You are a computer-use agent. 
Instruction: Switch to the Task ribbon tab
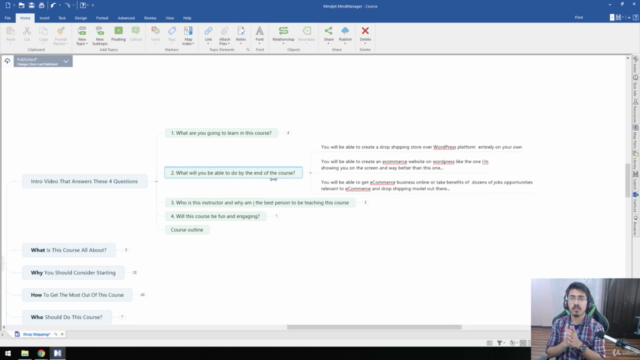[62, 18]
